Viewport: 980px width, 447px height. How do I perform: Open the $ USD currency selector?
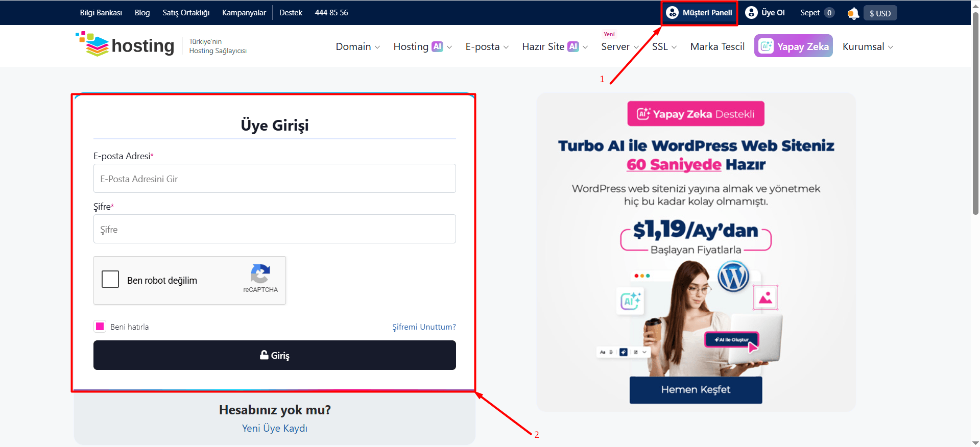click(x=880, y=13)
